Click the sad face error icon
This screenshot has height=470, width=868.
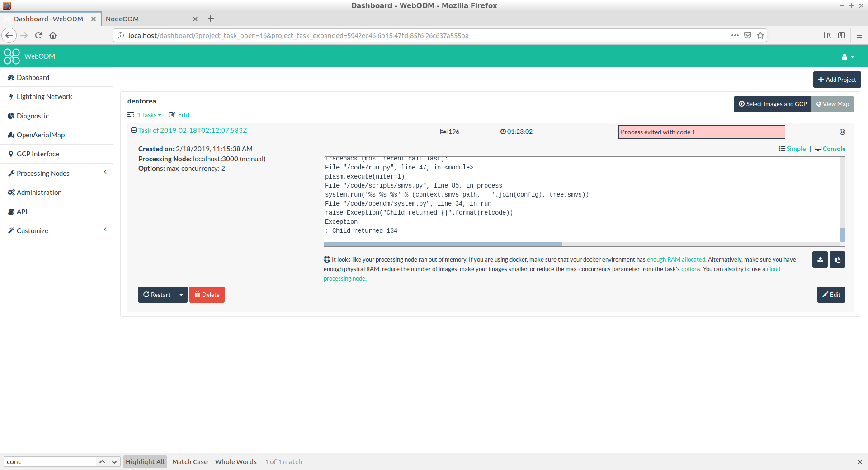point(842,132)
